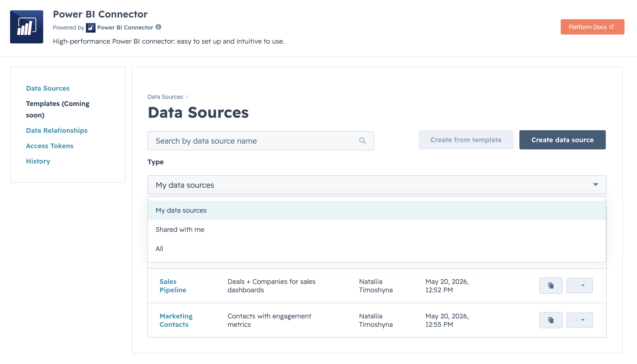Image resolution: width=637 pixels, height=364 pixels.
Task: Click owner Nataliia Timoshyna in Sales Pipeline row
Action: [376, 286]
